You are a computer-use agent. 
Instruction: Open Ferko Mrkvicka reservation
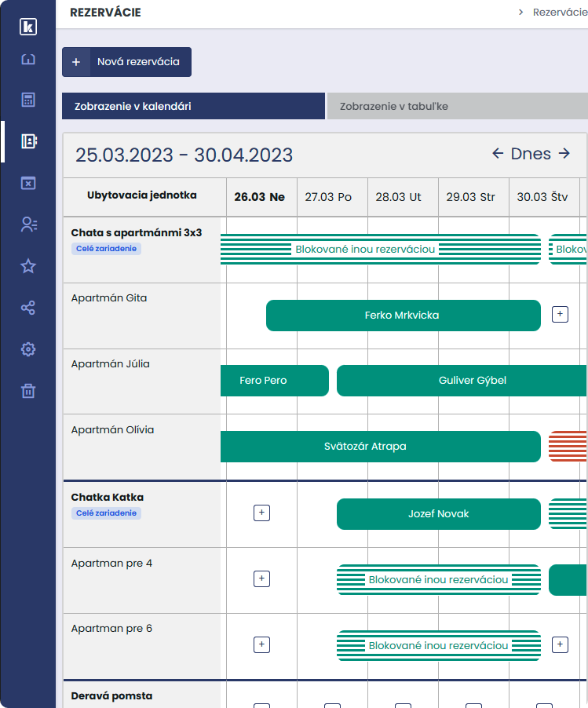[404, 316]
